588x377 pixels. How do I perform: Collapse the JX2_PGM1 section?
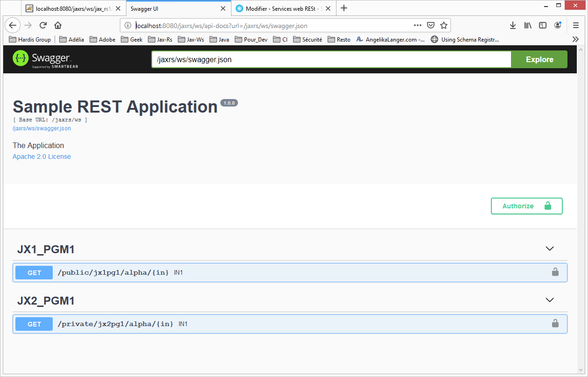(x=550, y=300)
